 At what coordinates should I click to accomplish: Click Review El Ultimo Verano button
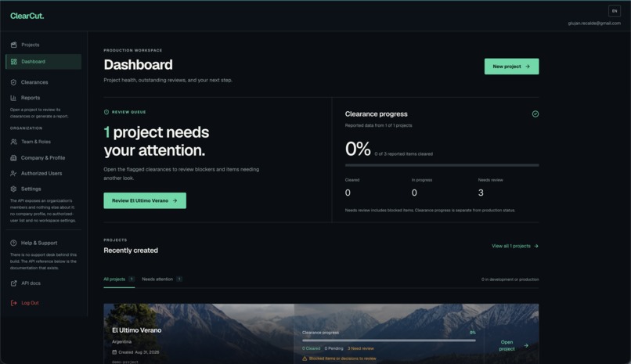click(145, 200)
